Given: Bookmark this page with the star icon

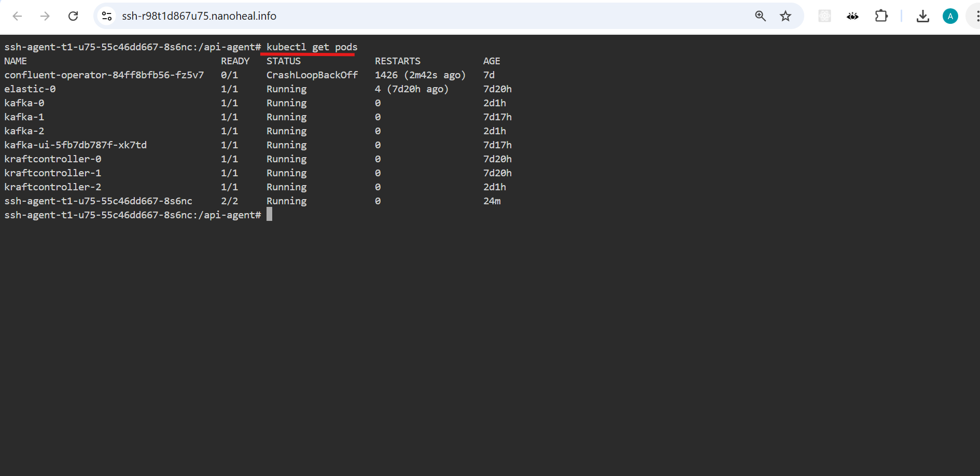Looking at the screenshot, I should [786, 16].
